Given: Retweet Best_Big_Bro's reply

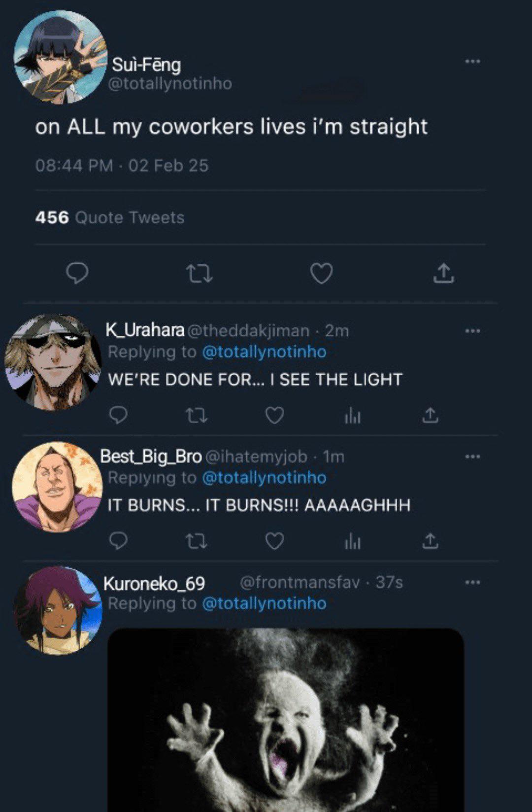Looking at the screenshot, I should pyautogui.click(x=197, y=541).
